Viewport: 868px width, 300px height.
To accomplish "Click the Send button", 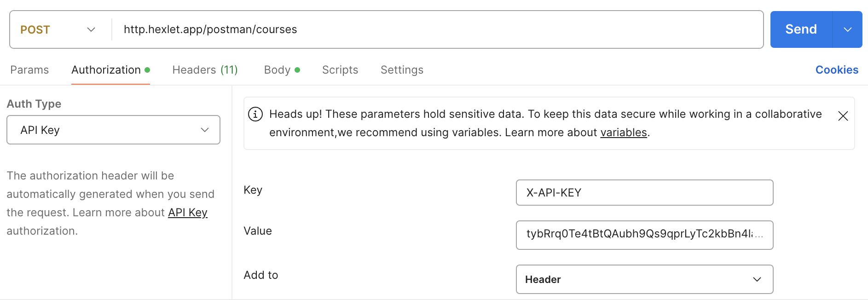I will [x=801, y=29].
